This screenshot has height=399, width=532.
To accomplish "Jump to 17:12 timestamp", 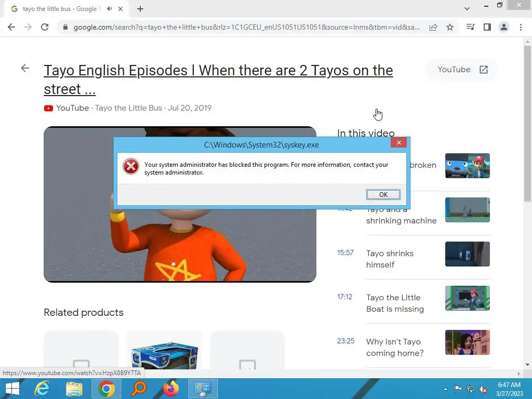I will coord(345,297).
